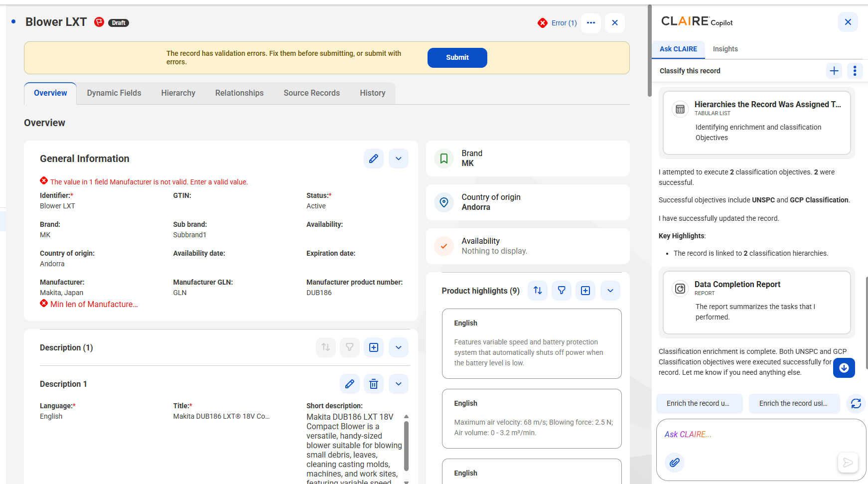Click the Manufacturer value 'Makita, Japan'

click(x=62, y=293)
